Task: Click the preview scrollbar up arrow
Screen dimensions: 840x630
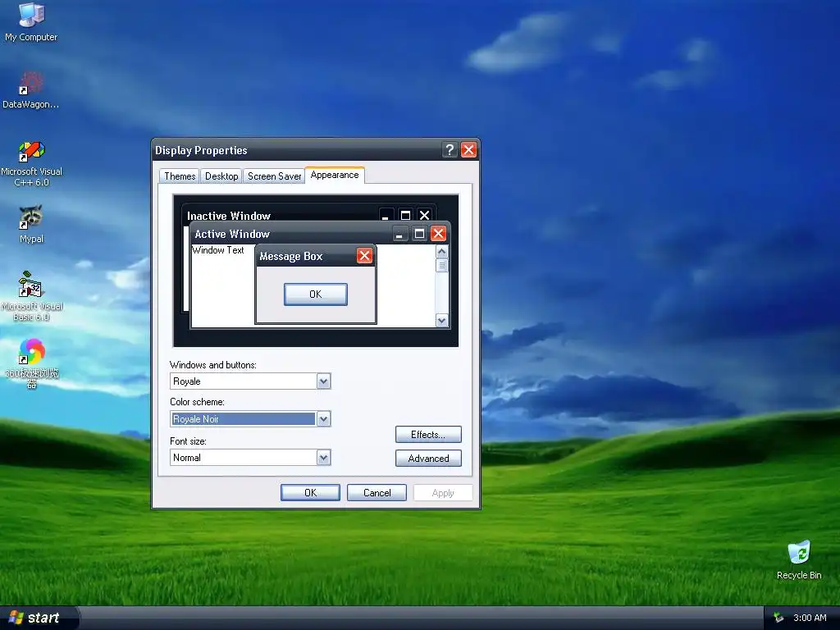Action: [x=441, y=251]
